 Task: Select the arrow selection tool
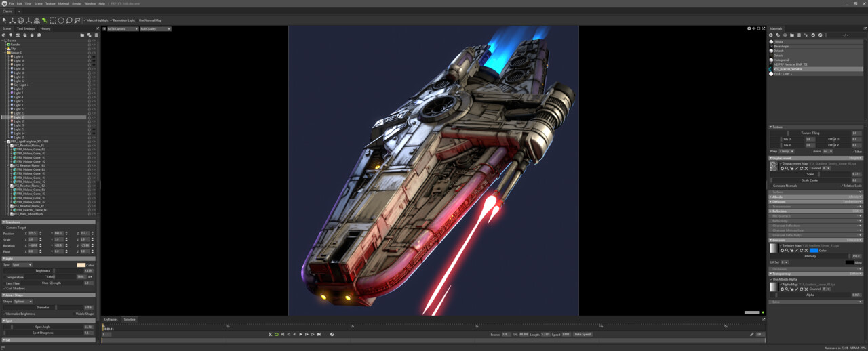point(5,20)
